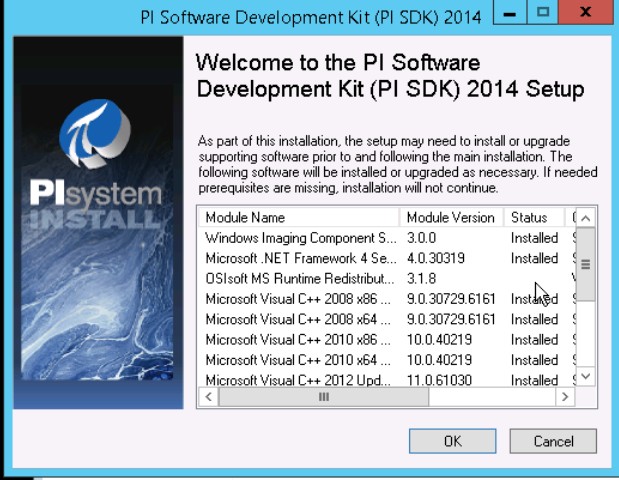Select Microsoft .NET Framework 4 row

[387, 259]
